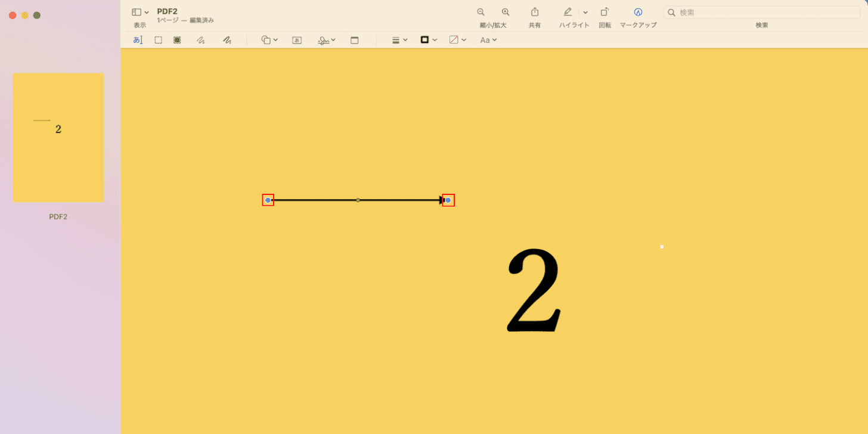The width and height of the screenshot is (868, 434).
Task: Toggle the Markup toolbar off
Action: (638, 12)
